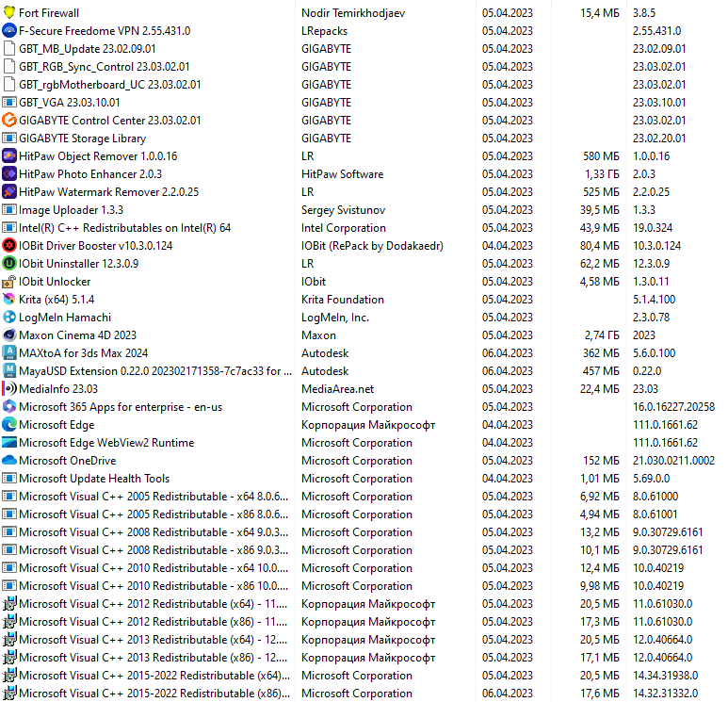Select GBT_rgbMotherboard_UC 23.03.02.01
This screenshot has width=728, height=702.
[x=109, y=85]
